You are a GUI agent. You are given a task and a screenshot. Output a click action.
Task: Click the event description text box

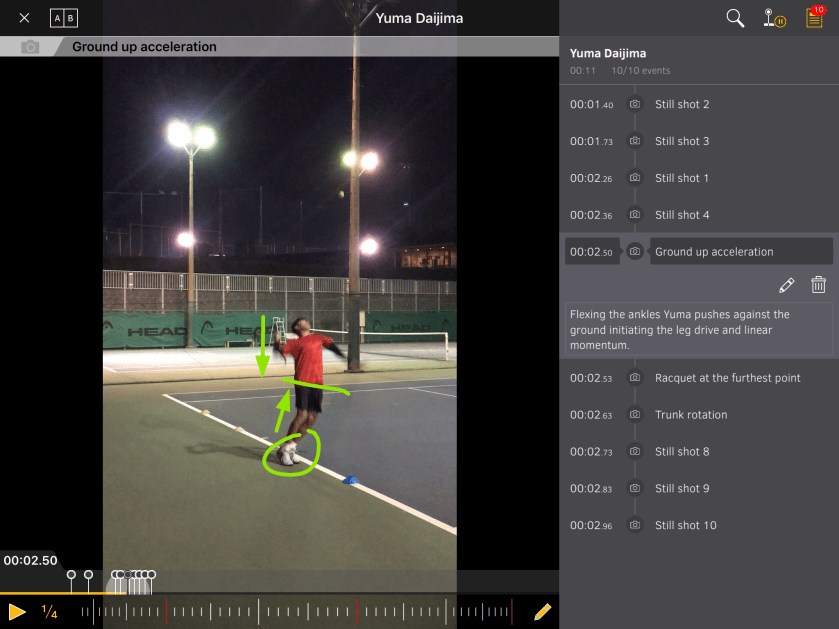click(698, 329)
